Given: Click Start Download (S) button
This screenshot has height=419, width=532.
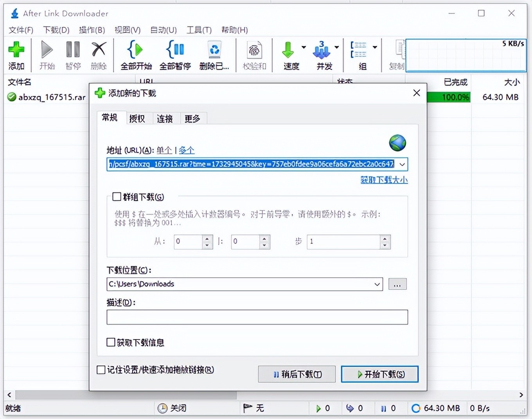Looking at the screenshot, I should tap(379, 374).
